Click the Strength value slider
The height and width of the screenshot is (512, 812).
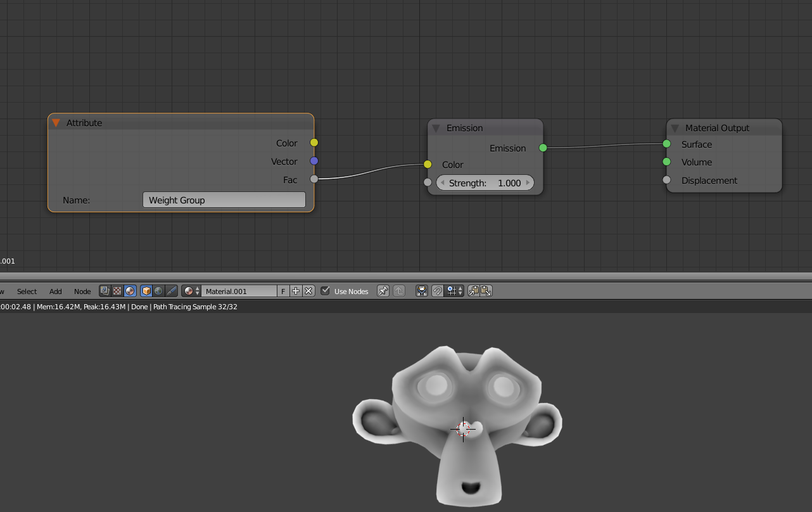[x=485, y=183]
